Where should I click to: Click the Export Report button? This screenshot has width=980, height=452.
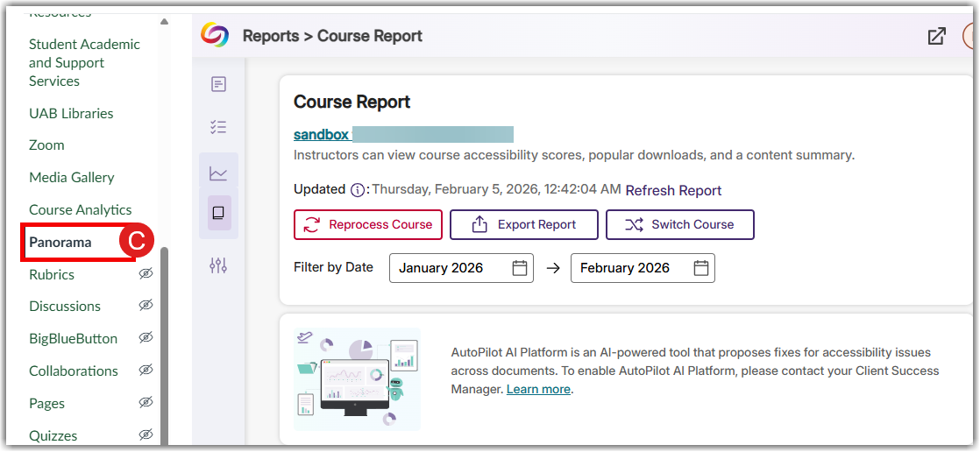[524, 224]
